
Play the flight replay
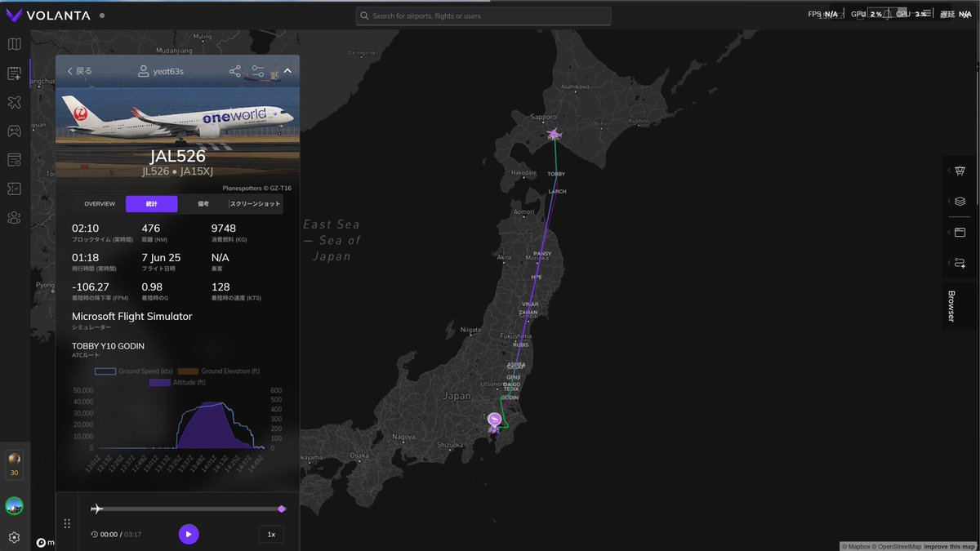pyautogui.click(x=189, y=534)
